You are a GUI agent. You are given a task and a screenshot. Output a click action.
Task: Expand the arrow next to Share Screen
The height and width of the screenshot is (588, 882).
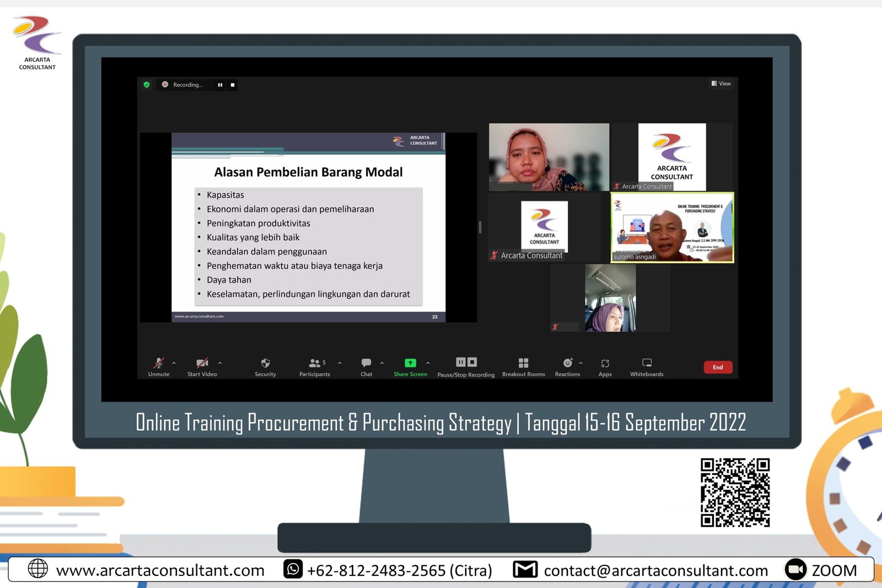(428, 363)
